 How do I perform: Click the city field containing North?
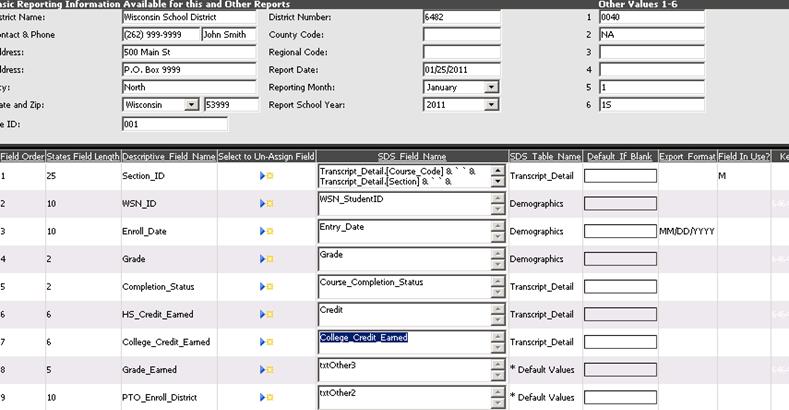pyautogui.click(x=189, y=87)
